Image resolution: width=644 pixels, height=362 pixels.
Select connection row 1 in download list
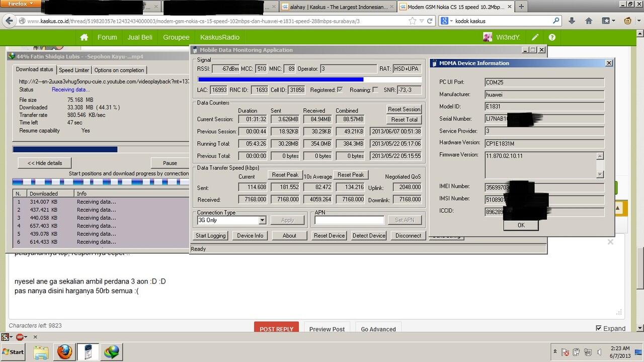[101, 202]
